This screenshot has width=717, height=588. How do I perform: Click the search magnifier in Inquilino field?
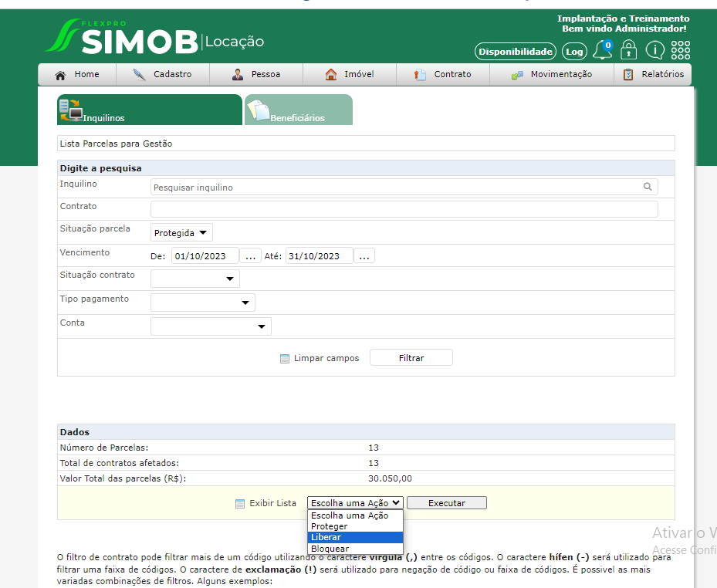point(648,187)
